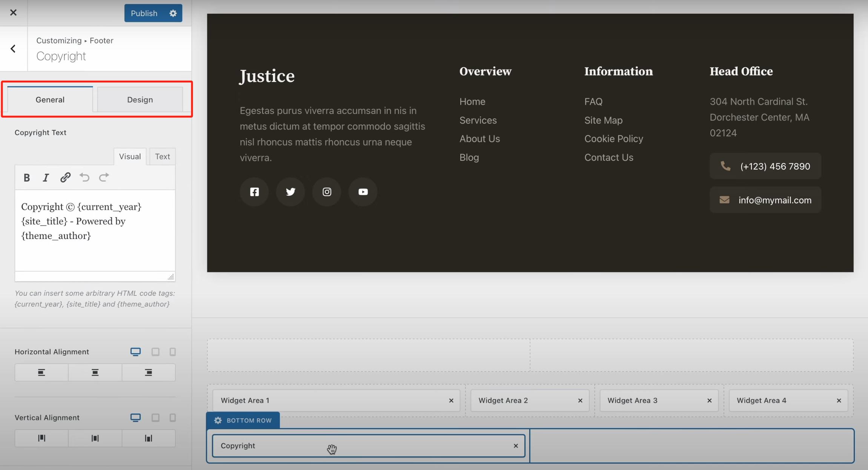Click the Publish button
This screenshot has width=868, height=470.
click(144, 13)
